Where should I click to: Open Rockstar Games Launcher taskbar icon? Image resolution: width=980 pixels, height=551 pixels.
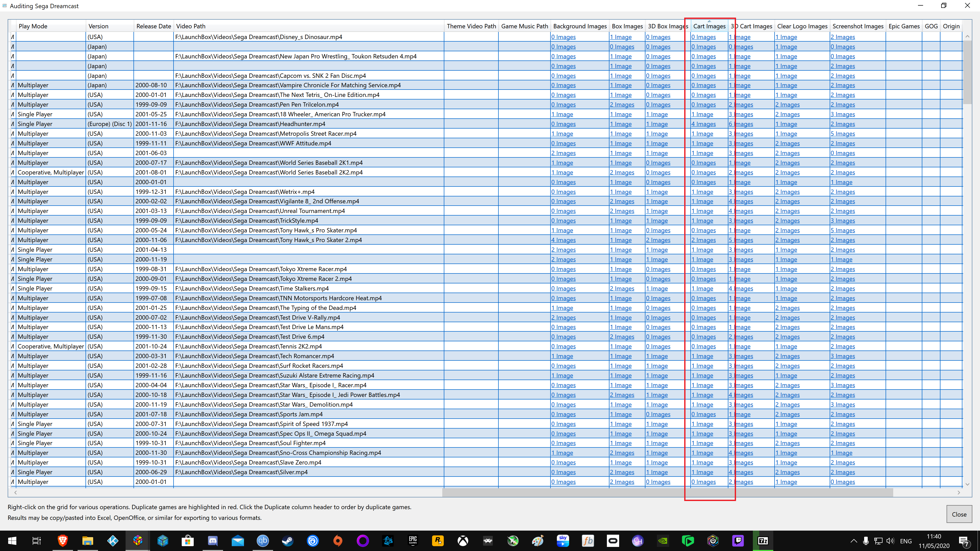(x=438, y=541)
